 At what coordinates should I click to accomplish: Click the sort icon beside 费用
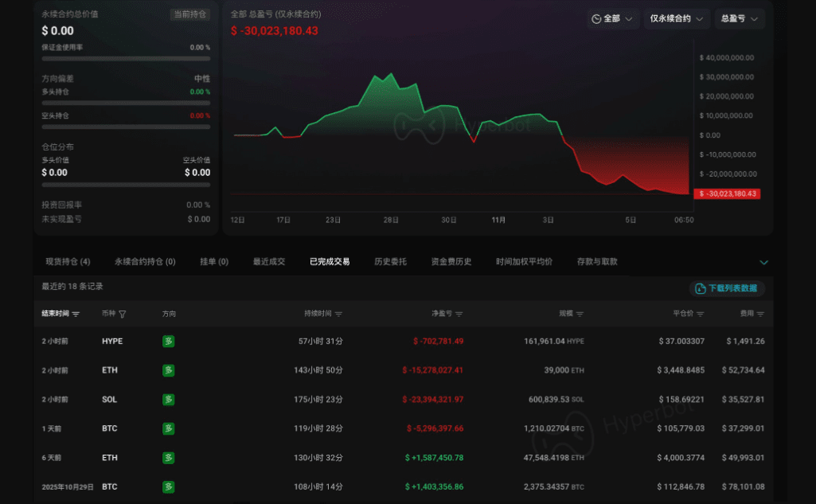(760, 314)
